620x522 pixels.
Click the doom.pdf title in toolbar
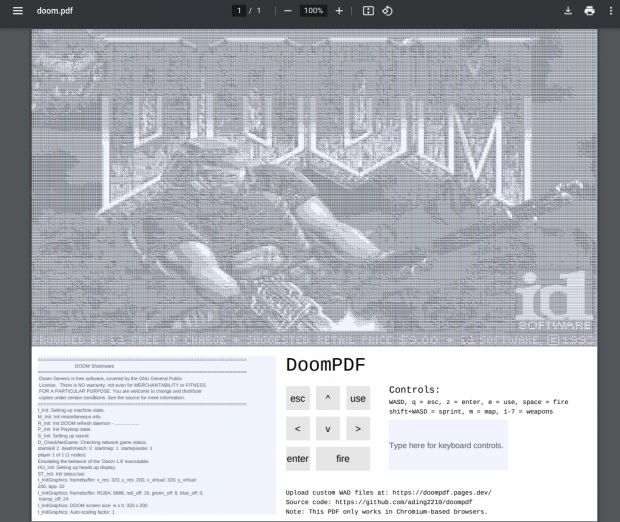click(55, 11)
